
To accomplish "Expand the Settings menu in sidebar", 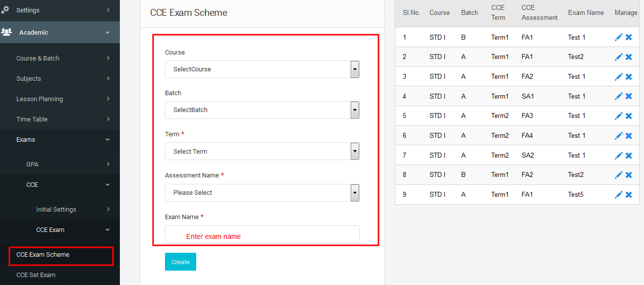I will coord(60,10).
